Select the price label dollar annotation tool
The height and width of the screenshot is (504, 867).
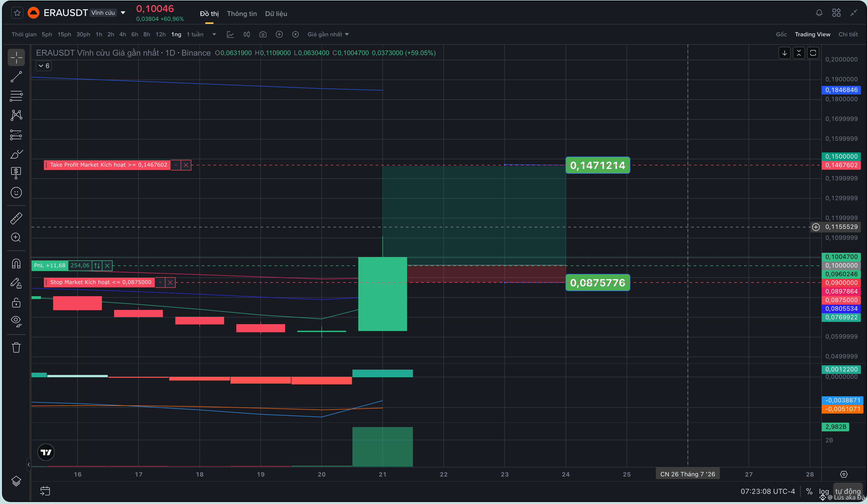click(x=16, y=173)
